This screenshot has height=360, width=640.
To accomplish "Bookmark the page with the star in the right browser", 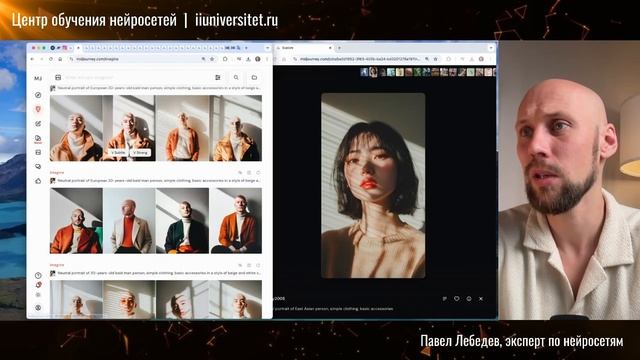I will (436, 59).
